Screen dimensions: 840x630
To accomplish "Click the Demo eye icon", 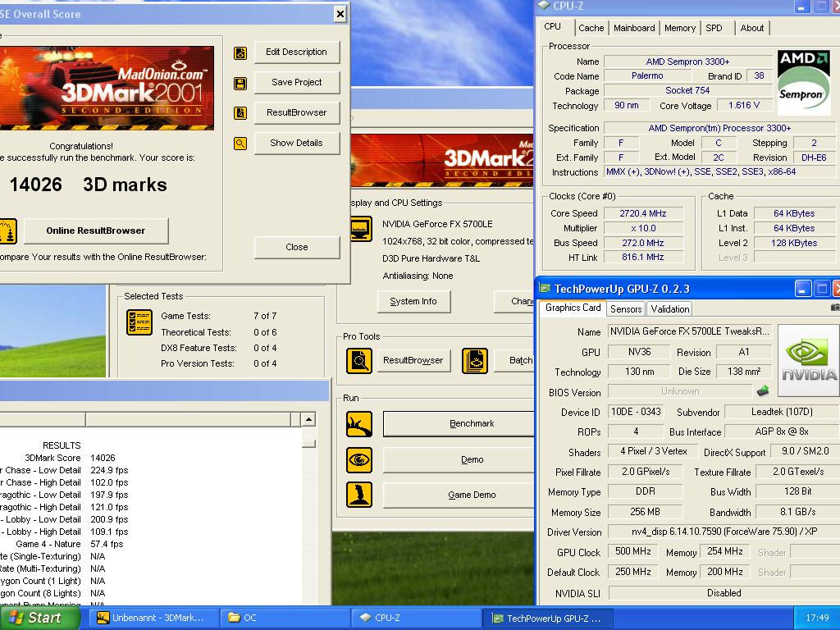I will pyautogui.click(x=359, y=460).
